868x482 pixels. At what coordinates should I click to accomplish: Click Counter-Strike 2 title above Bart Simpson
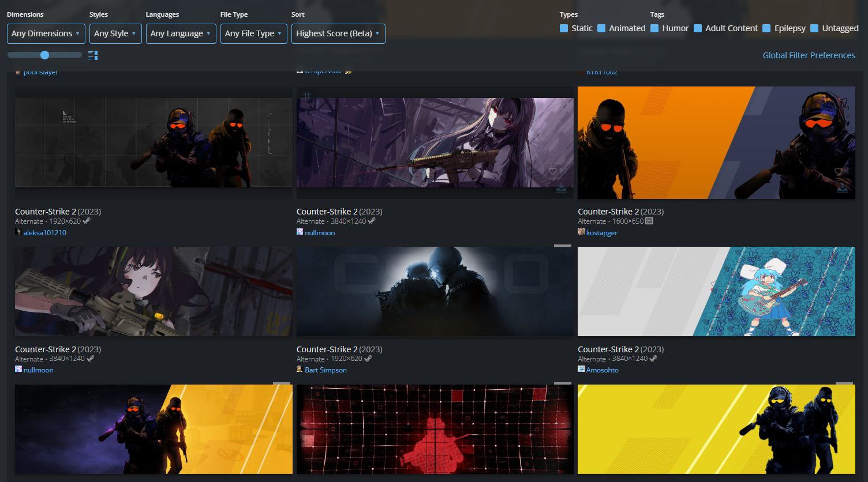pos(327,349)
